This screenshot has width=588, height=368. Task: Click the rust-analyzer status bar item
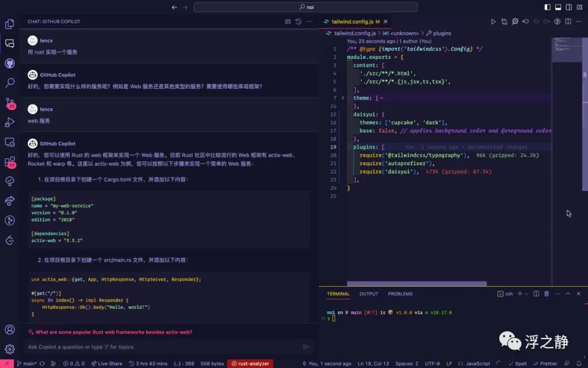(x=250, y=364)
